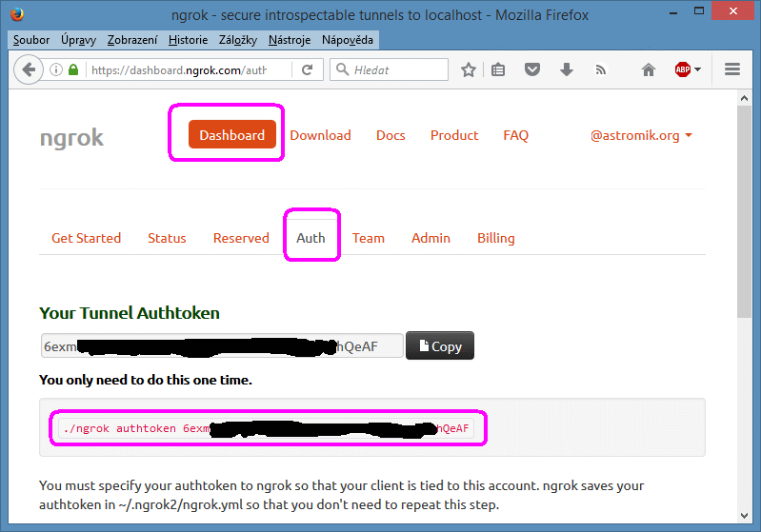The width and height of the screenshot is (761, 532).
Task: Select the Auth tab
Action: click(311, 238)
